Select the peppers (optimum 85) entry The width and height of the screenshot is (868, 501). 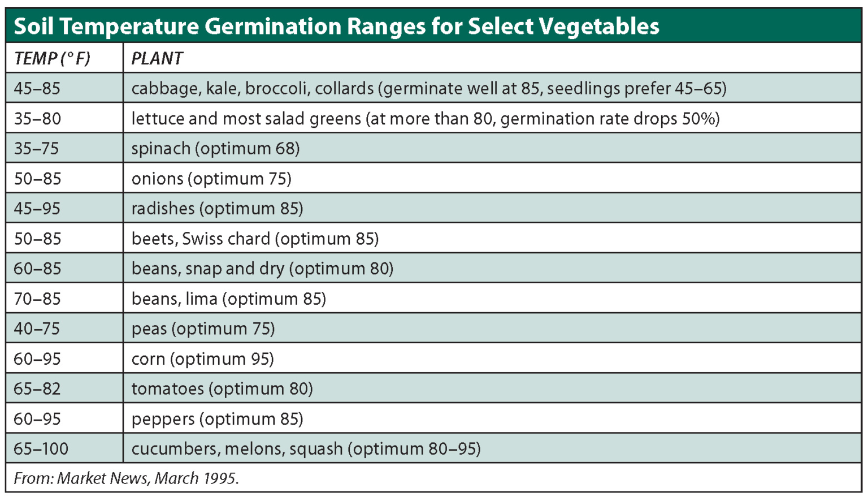[x=217, y=419]
